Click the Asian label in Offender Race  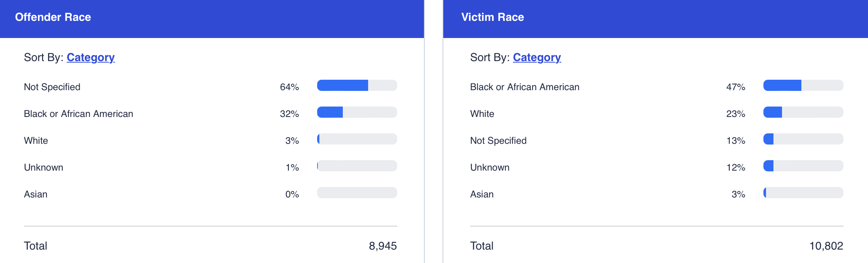pos(36,194)
